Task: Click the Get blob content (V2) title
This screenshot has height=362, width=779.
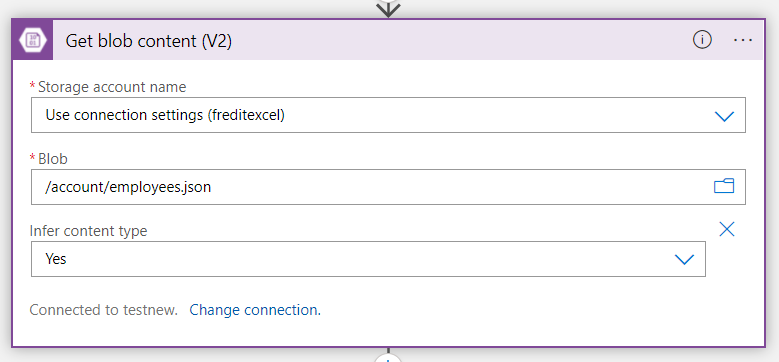Action: (149, 41)
